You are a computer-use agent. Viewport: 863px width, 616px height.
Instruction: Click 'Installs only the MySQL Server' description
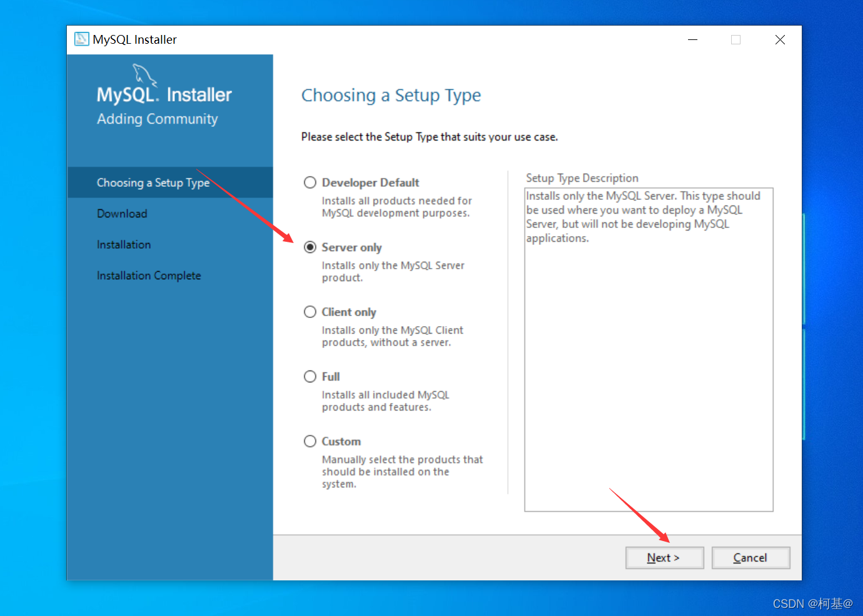pyautogui.click(x=393, y=272)
